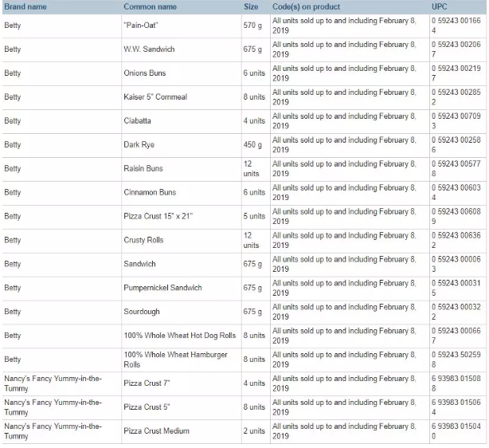The image size is (489, 448).
Task: Click UPC 0 59243 00577 8
Action: [x=456, y=168]
